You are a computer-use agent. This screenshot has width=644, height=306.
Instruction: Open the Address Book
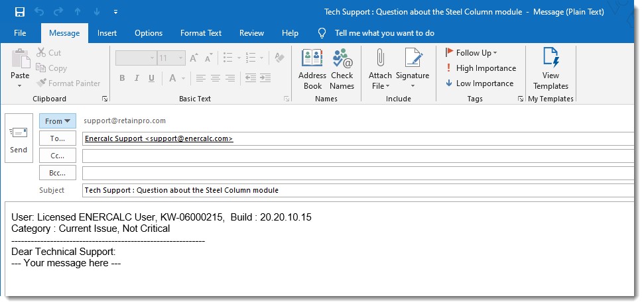(x=312, y=69)
